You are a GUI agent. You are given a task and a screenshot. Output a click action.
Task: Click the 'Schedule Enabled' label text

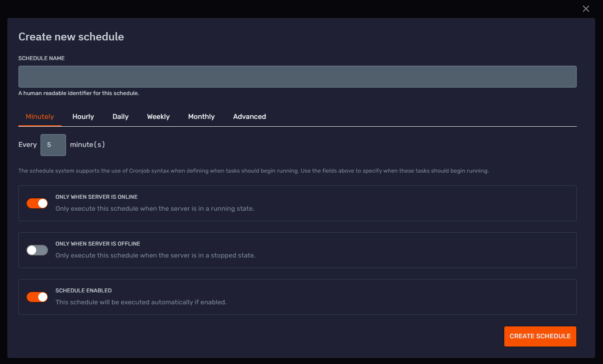(84, 291)
